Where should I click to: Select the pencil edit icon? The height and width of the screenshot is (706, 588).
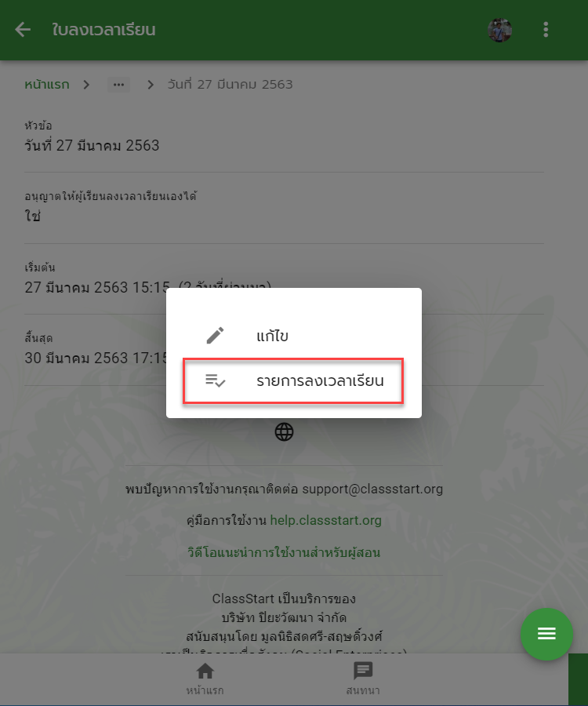215,336
